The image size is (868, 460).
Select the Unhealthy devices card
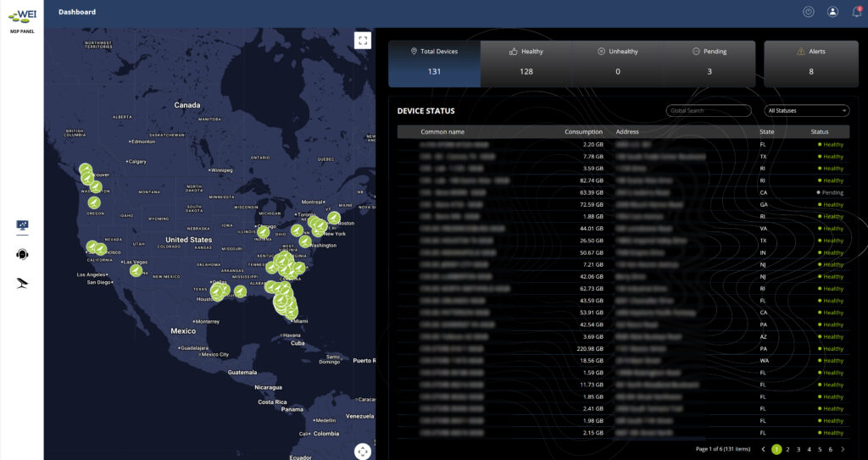tap(618, 64)
